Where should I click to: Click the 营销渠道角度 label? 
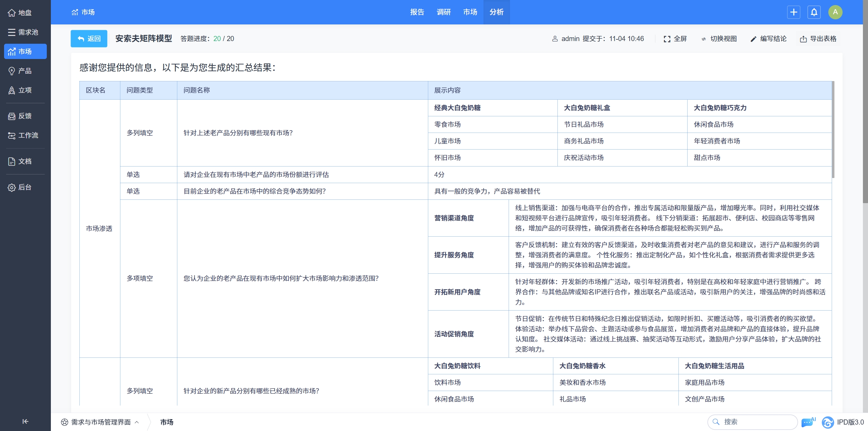coord(454,218)
